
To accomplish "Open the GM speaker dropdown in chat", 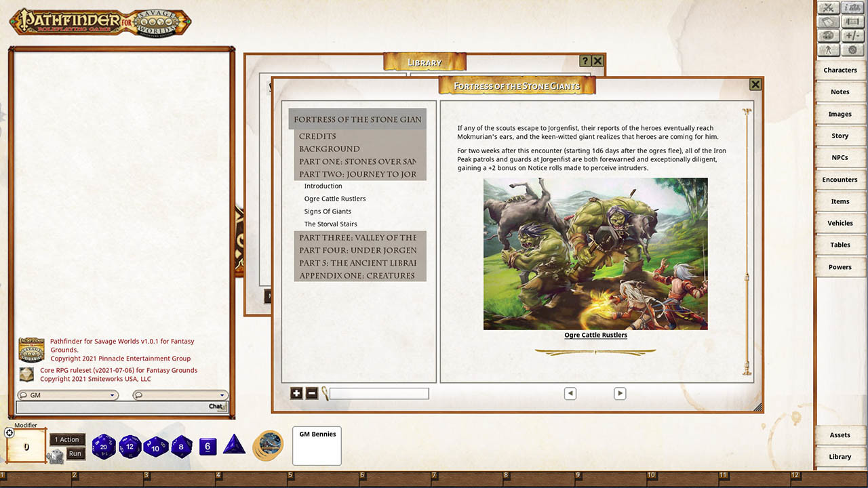I will (x=68, y=394).
